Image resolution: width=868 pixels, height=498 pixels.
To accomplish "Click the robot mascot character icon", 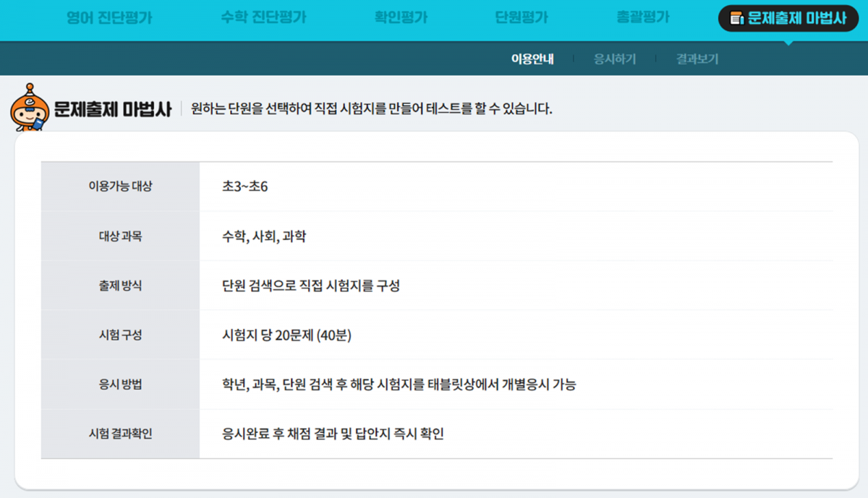I will coord(25,105).
